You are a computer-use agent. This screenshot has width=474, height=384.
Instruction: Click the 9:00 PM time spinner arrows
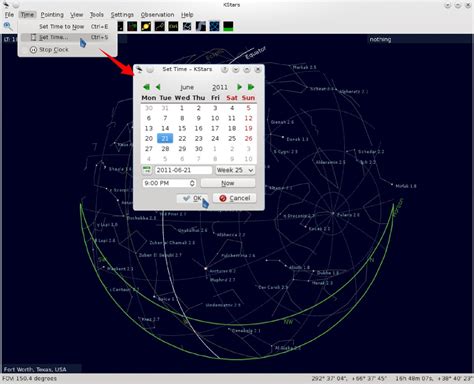point(192,183)
